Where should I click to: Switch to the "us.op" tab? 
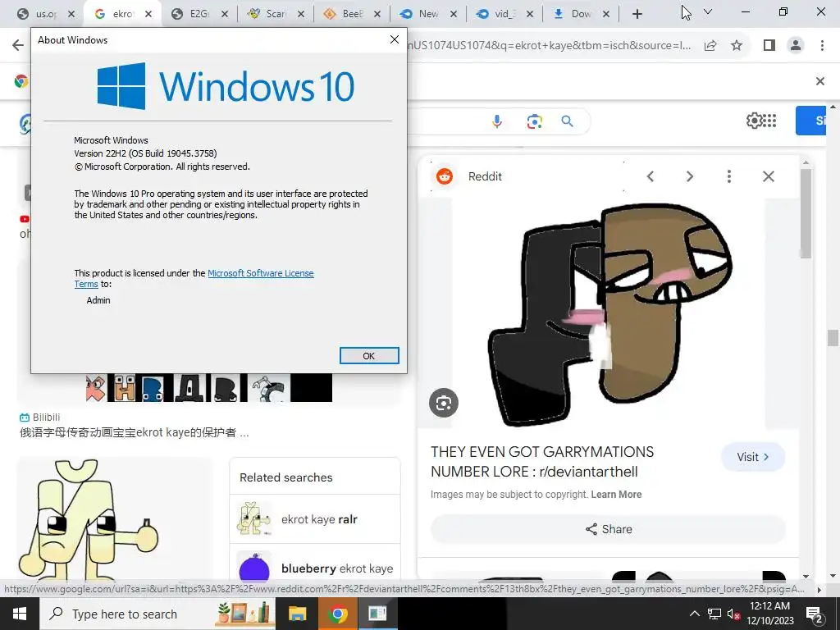pyautogui.click(x=46, y=14)
